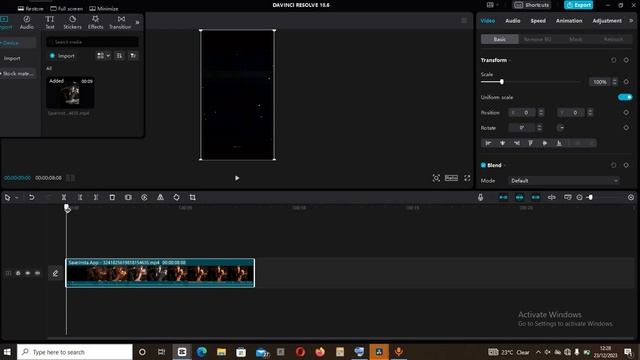Align the clip to the left
Image resolution: width=640 pixels, height=360 pixels.
click(x=488, y=143)
